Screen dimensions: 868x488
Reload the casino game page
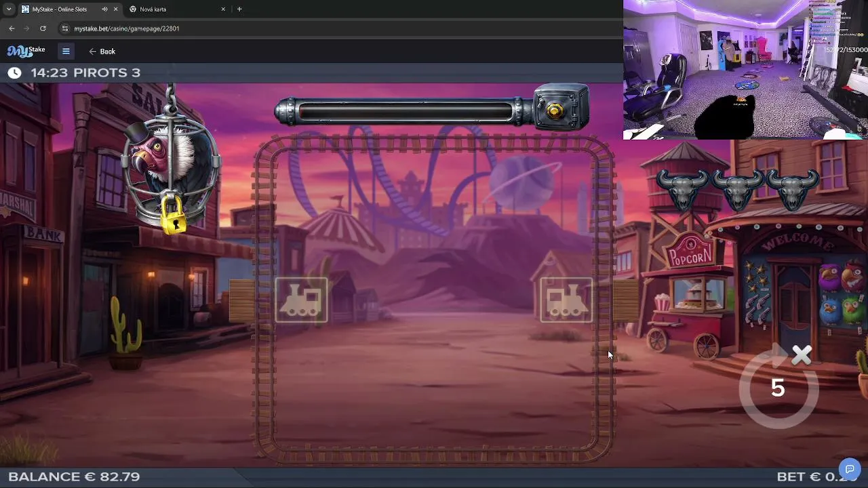(x=43, y=28)
